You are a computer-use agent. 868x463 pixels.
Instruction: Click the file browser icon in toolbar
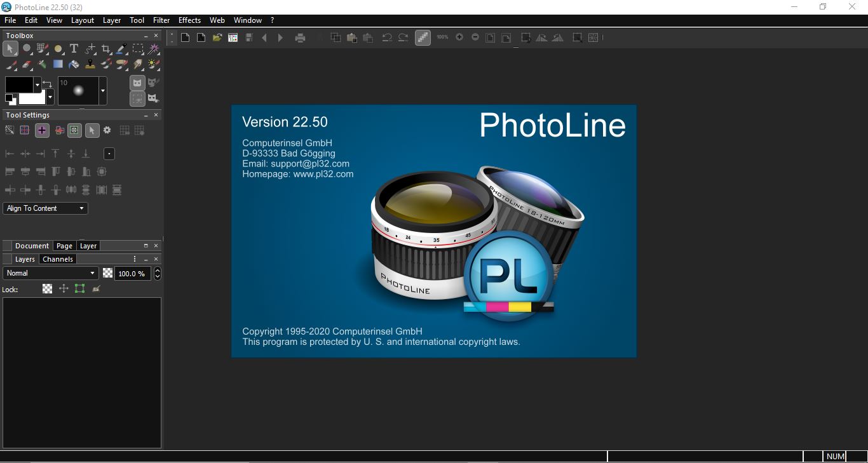(x=233, y=37)
